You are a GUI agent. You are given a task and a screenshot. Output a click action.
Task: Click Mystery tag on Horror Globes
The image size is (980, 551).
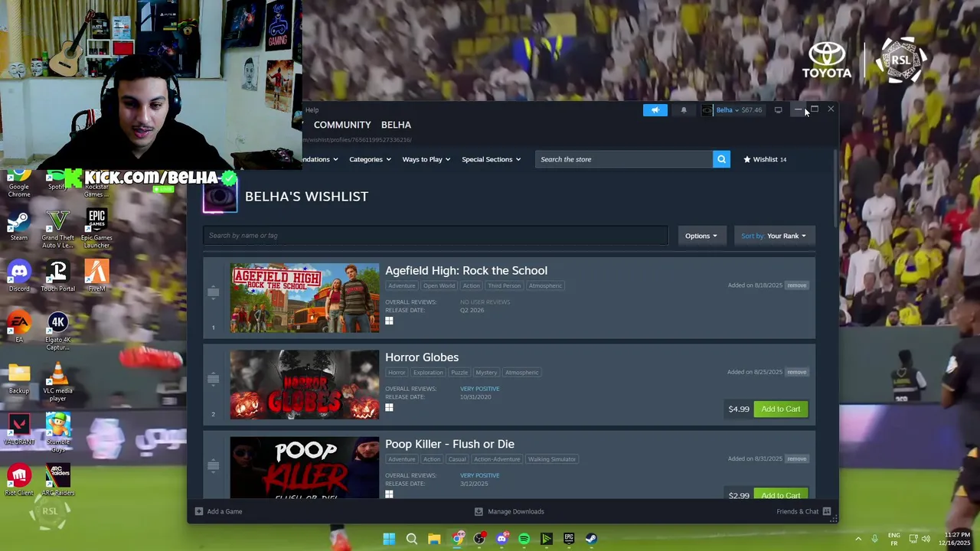tap(485, 373)
